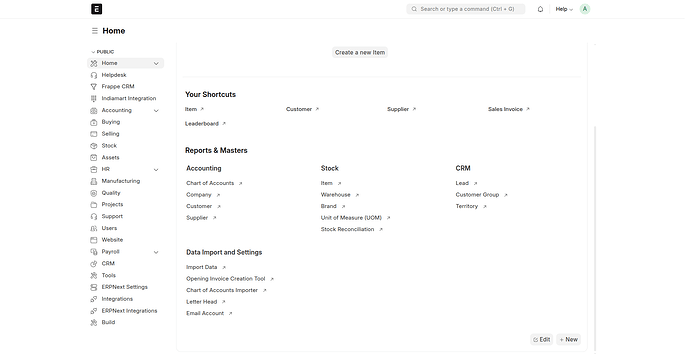Select ERPNext Settings in sidebar

pyautogui.click(x=126, y=287)
